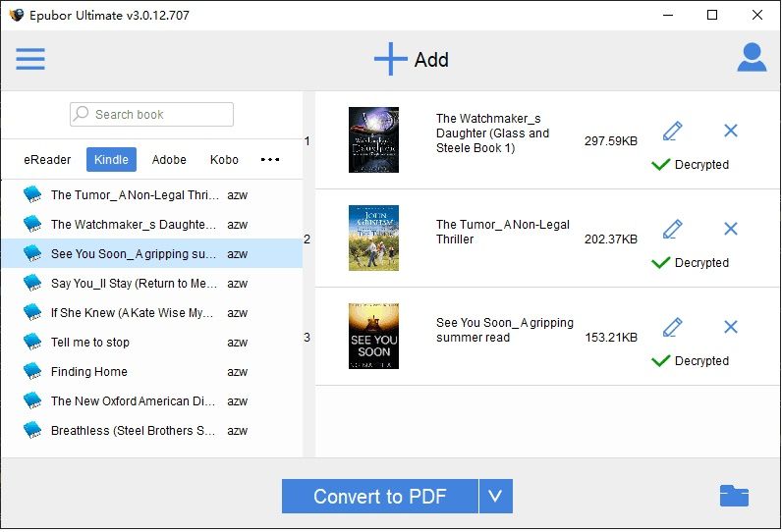
Task: Click book icon beside The Watchmaker_s Daughte…
Action: point(32,224)
